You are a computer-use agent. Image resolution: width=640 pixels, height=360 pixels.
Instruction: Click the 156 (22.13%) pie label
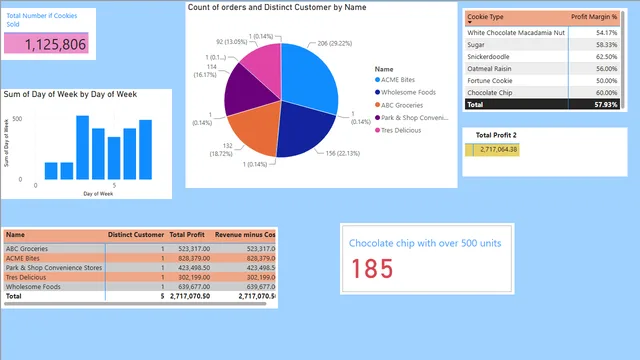point(342,153)
